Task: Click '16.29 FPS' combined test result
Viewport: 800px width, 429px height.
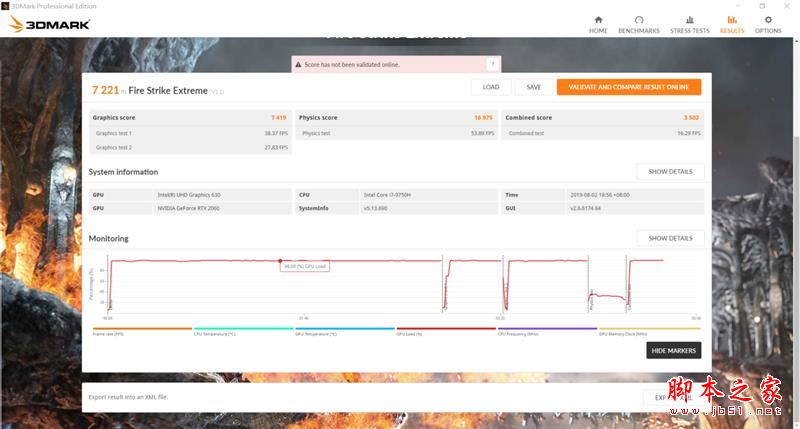Action: [x=689, y=133]
